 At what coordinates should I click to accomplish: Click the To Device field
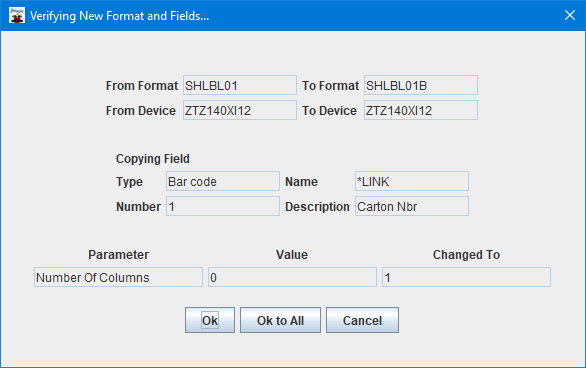[421, 110]
